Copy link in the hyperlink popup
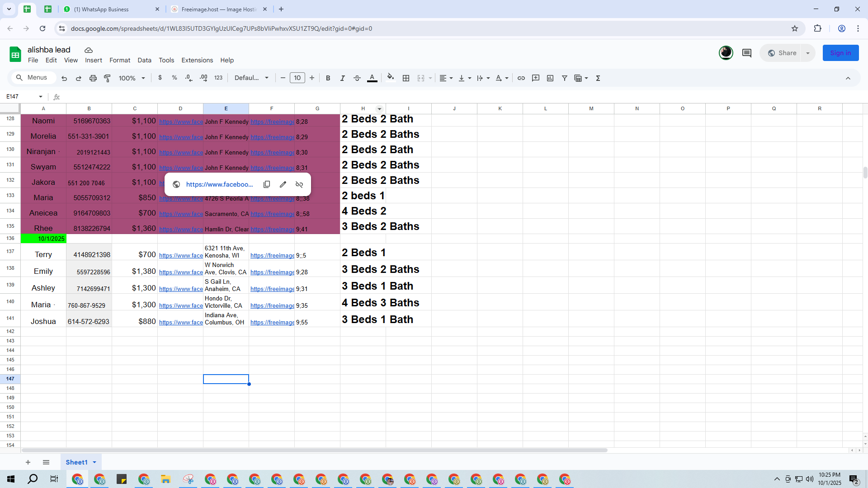The image size is (868, 488). click(267, 184)
